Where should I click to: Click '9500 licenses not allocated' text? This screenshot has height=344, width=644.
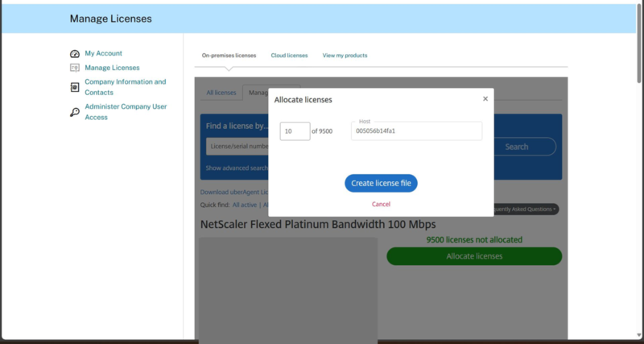[474, 239]
